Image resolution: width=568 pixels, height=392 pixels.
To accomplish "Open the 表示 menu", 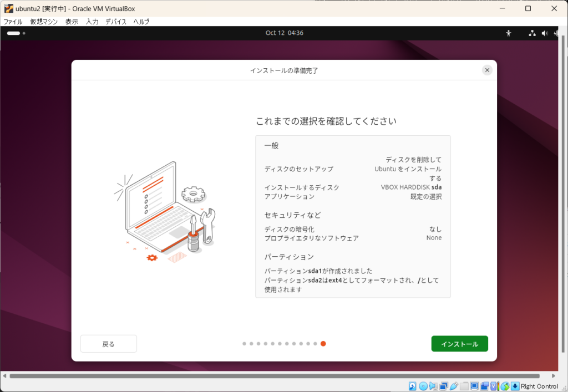I will point(72,22).
